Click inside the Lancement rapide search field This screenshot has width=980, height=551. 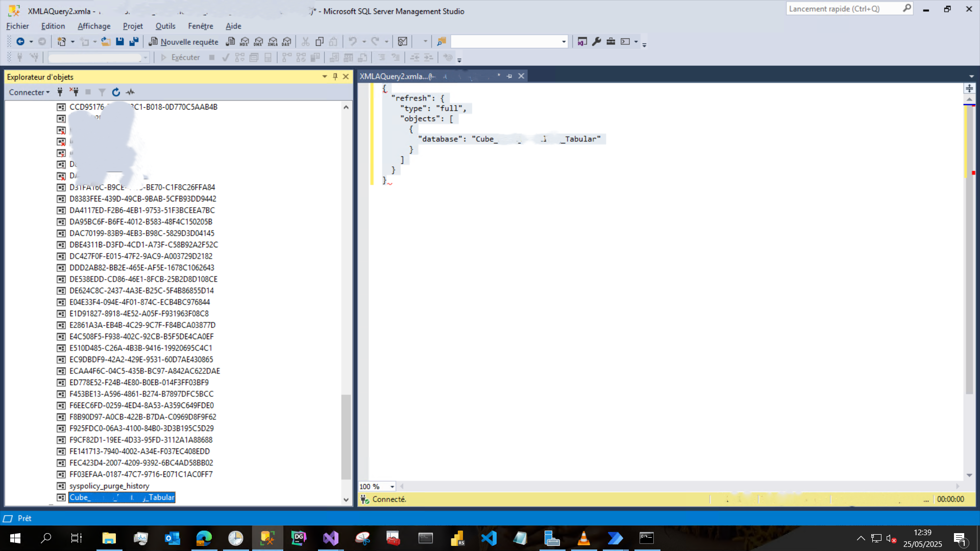click(x=845, y=9)
